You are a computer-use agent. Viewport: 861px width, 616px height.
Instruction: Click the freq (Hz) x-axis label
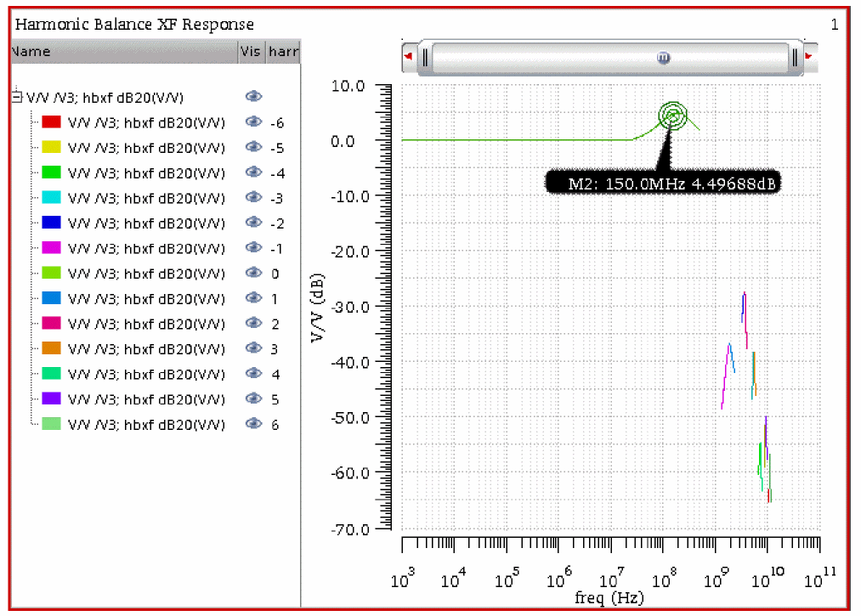pyautogui.click(x=609, y=596)
